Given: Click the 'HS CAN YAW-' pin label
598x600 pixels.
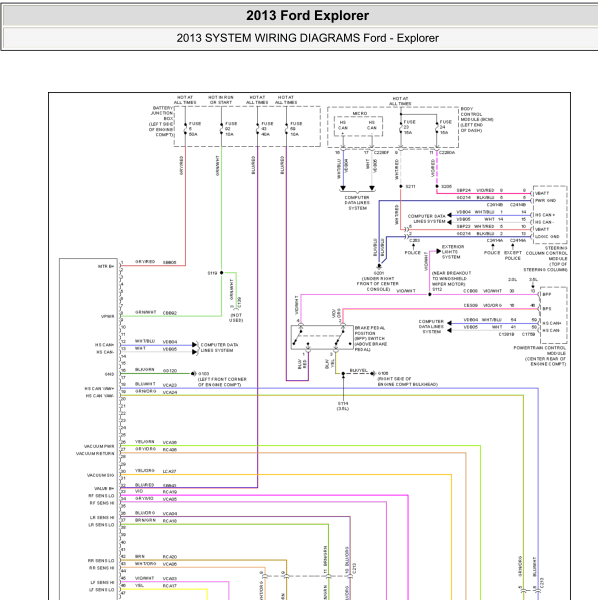Looking at the screenshot, I should pos(100,396).
